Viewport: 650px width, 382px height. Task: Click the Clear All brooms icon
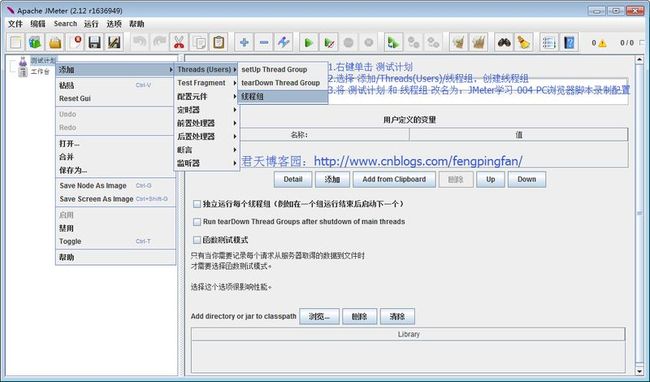tap(478, 42)
